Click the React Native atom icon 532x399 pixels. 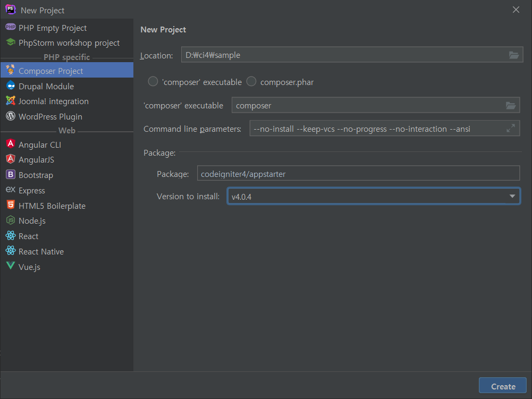tap(11, 251)
